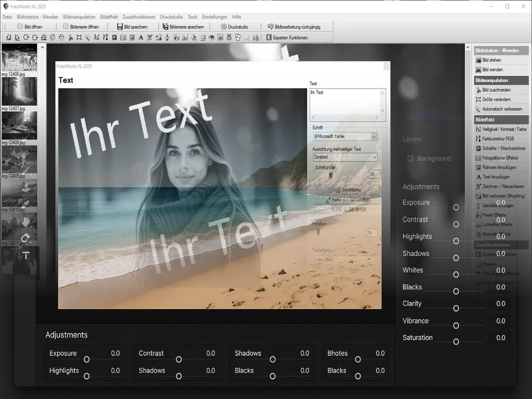This screenshot has height=399, width=532.
Task: Click the brightness sliders icon in the toolbar
Action: click(x=97, y=38)
